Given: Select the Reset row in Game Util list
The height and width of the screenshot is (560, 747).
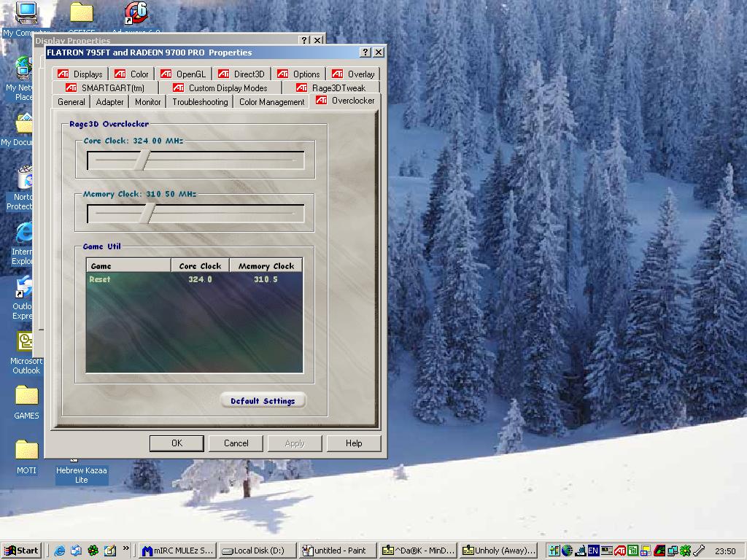Looking at the screenshot, I should (194, 279).
